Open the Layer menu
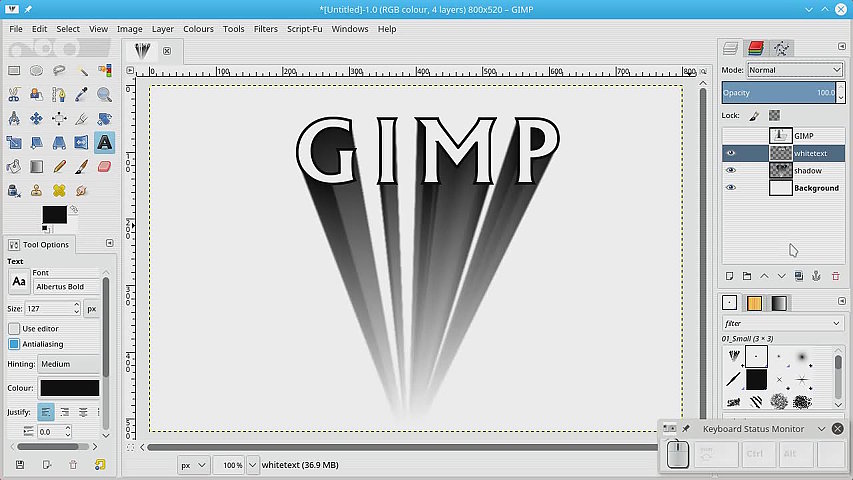Viewport: 853px width, 480px height. [x=163, y=29]
